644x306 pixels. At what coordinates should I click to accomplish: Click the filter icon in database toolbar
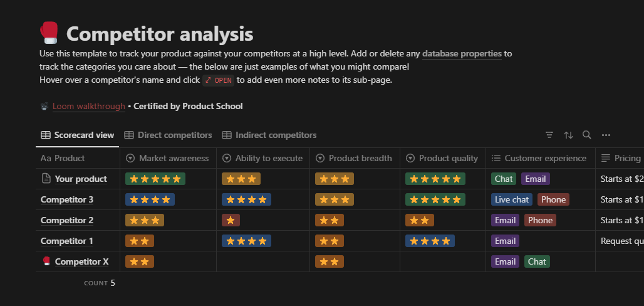click(549, 135)
